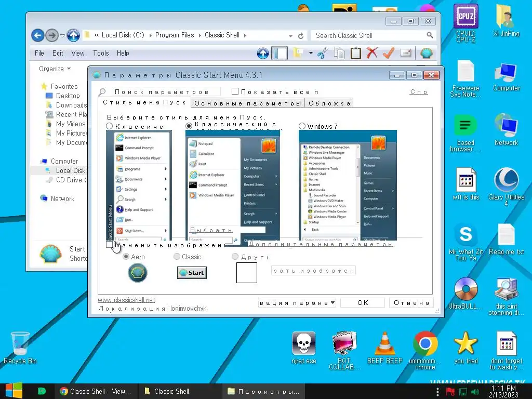Open the address bar history dropdown arrow
Image resolution: width=532 pixels, height=399 pixels.
(x=291, y=36)
